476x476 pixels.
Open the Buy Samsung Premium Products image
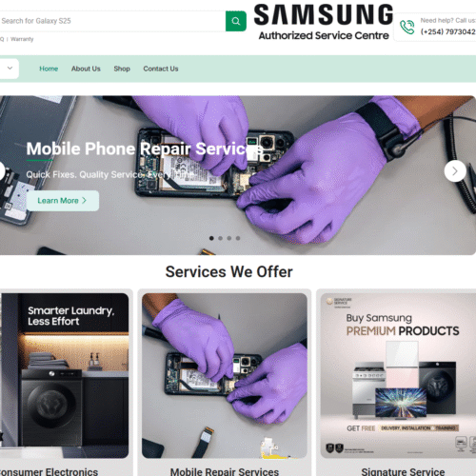(398, 375)
